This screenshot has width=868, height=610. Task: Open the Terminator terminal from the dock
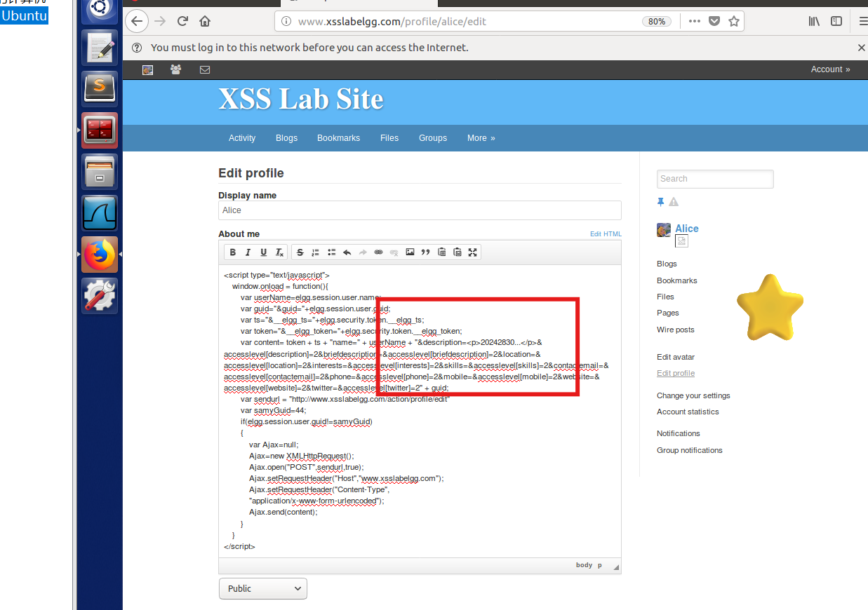click(100, 130)
